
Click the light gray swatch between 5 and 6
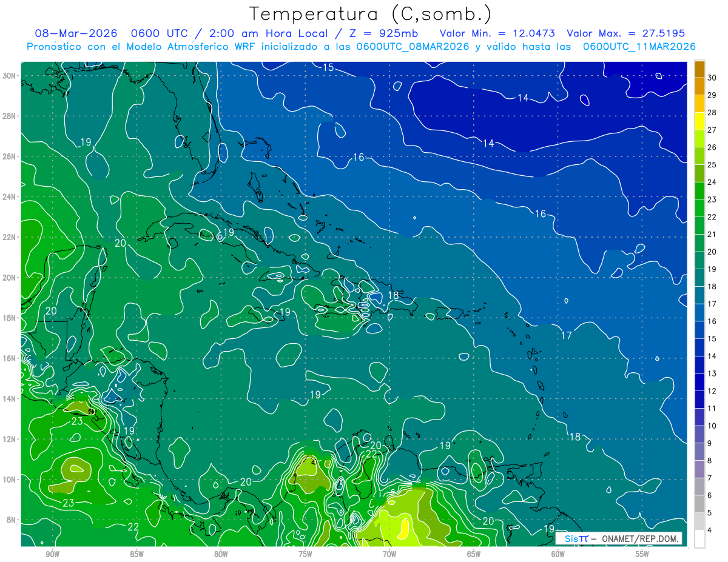699,504
